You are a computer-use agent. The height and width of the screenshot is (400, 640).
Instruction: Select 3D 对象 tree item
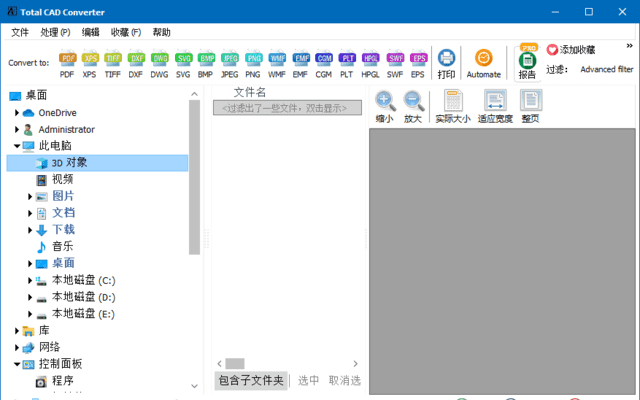pos(98,163)
